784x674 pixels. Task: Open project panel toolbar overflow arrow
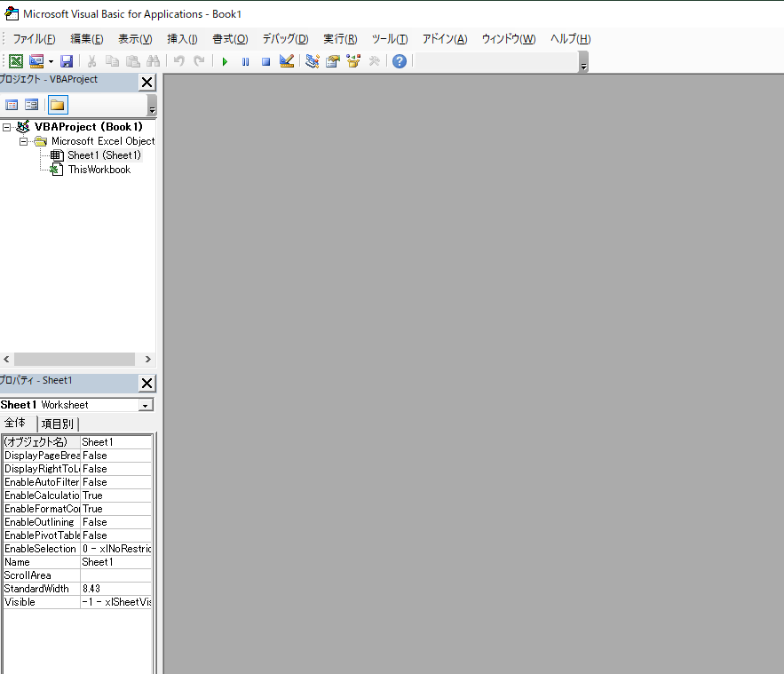pos(152,106)
